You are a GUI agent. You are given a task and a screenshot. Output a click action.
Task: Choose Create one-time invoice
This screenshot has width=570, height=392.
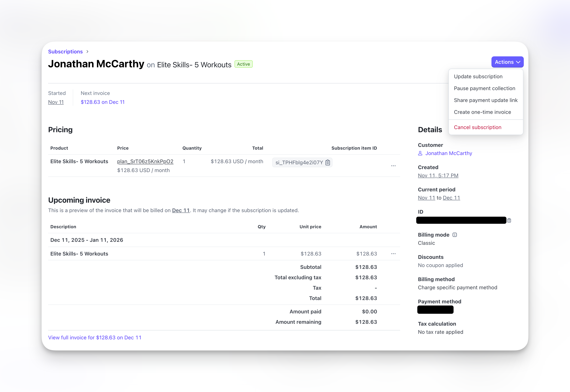pos(483,112)
